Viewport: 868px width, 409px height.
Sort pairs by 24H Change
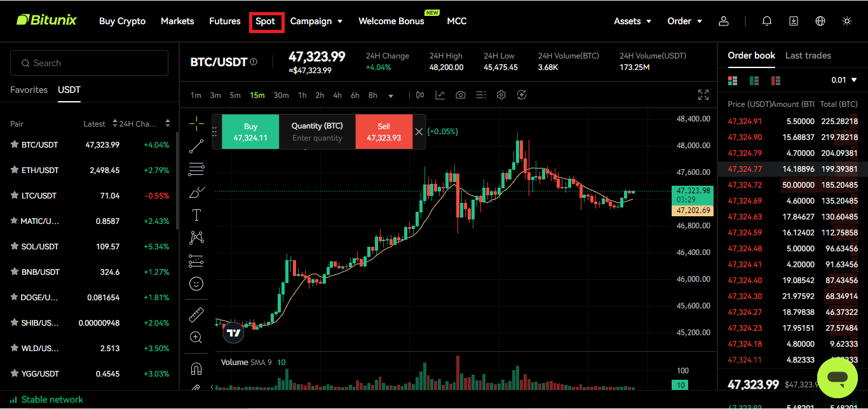click(145, 123)
